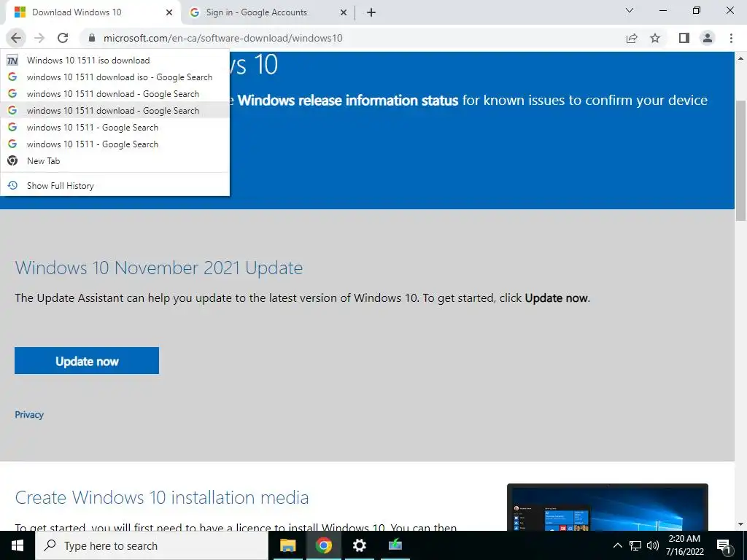Open File Explorer from the taskbar
The image size is (747, 560).
(287, 545)
